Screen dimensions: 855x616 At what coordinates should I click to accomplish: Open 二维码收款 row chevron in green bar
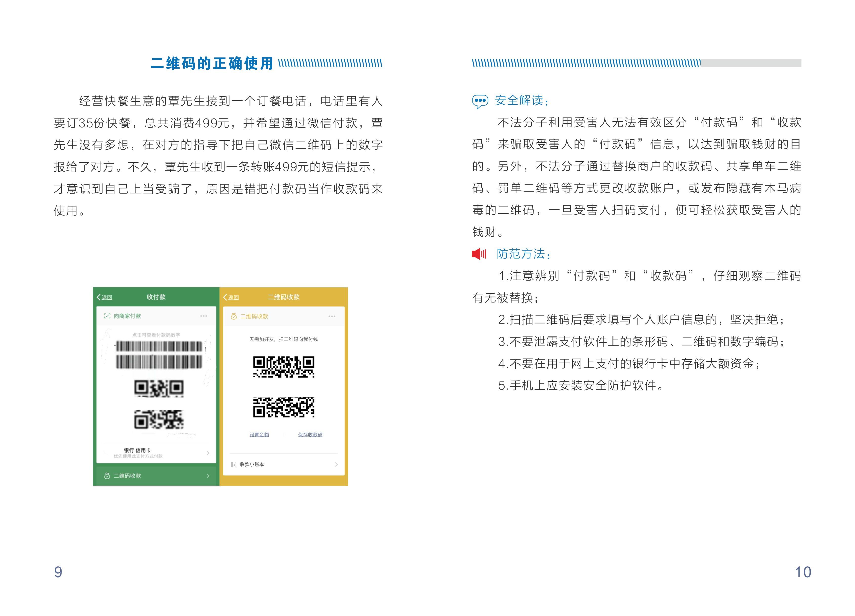coord(208,476)
